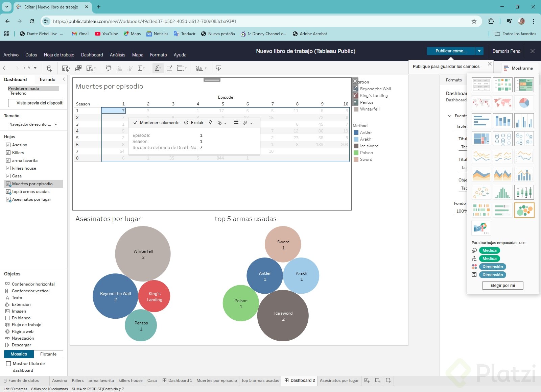Click 'Excluir' in the tooltip
The width and height of the screenshot is (541, 392).
pyautogui.click(x=194, y=123)
